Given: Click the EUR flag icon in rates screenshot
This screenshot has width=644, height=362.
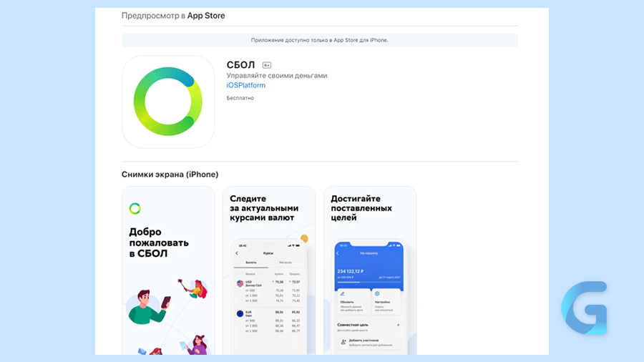Looking at the screenshot, I should 240,313.
